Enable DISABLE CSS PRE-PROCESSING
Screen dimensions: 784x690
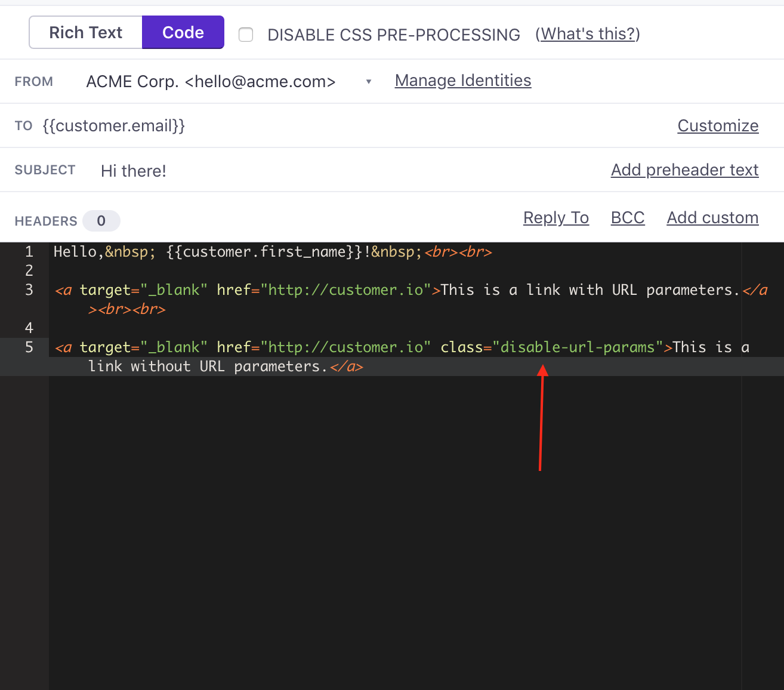[245, 35]
